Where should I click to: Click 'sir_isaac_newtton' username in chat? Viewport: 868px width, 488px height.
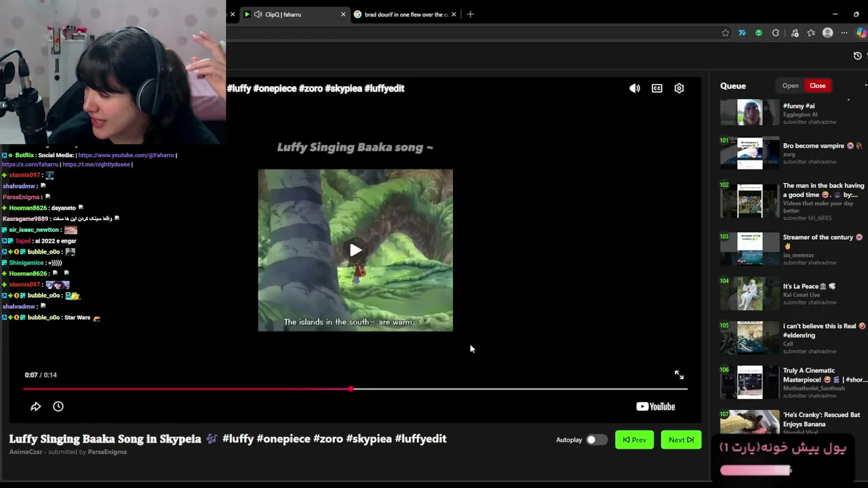pyautogui.click(x=35, y=230)
